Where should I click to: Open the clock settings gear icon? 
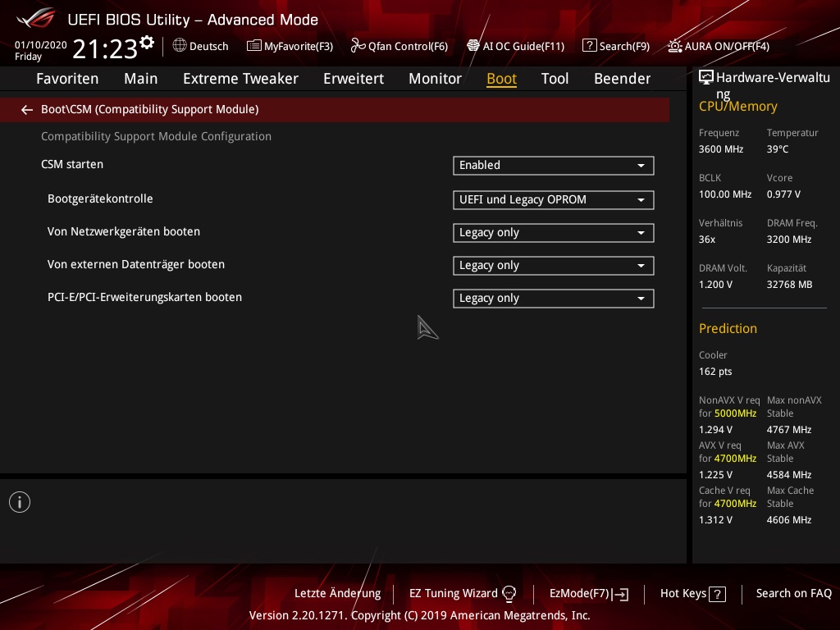[147, 42]
